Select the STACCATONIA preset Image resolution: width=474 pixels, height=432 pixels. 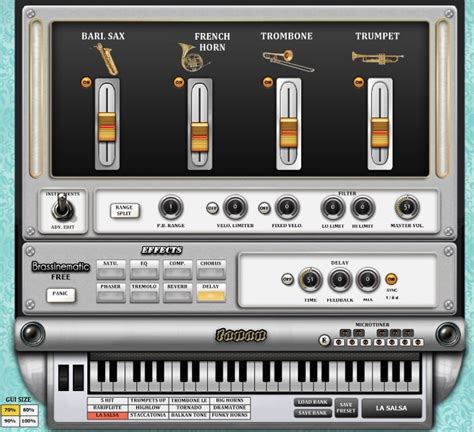click(x=148, y=415)
